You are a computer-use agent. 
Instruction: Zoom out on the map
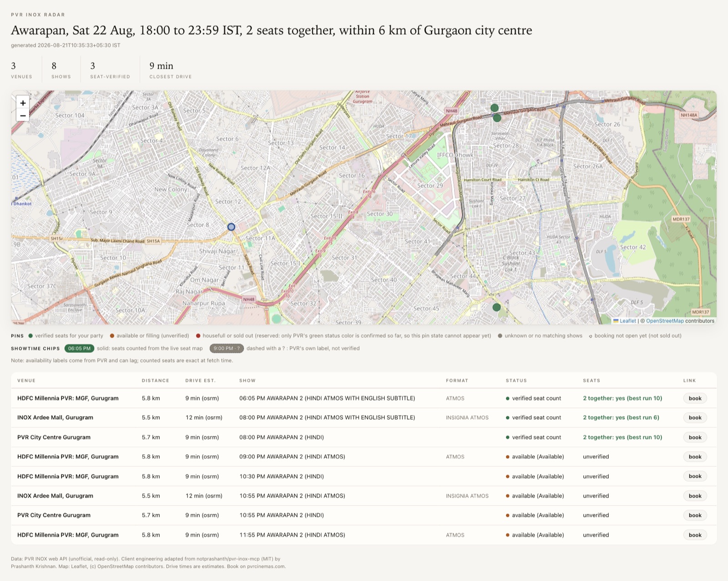[x=23, y=115]
